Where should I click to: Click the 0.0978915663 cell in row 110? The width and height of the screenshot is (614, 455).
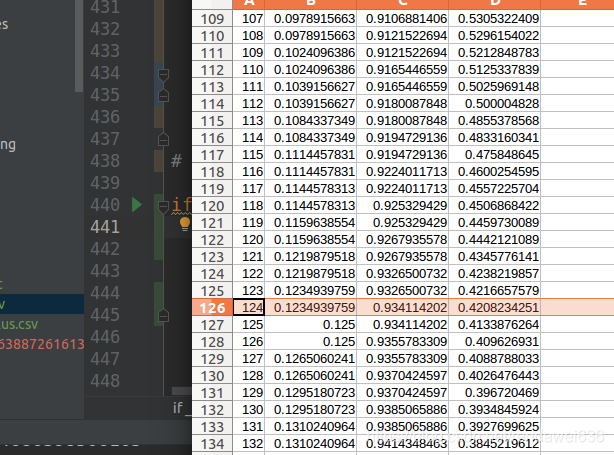(311, 36)
